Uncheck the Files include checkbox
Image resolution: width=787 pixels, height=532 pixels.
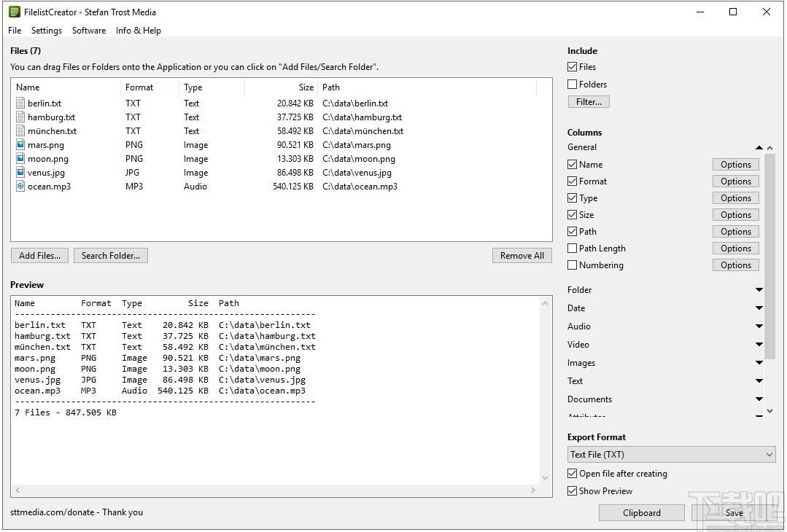572,67
